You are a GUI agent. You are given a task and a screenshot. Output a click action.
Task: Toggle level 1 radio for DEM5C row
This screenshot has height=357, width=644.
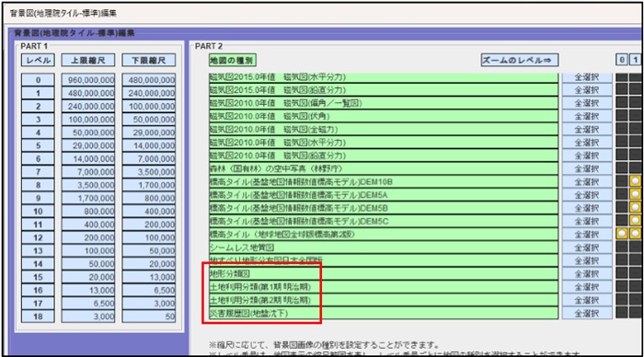coord(636,221)
